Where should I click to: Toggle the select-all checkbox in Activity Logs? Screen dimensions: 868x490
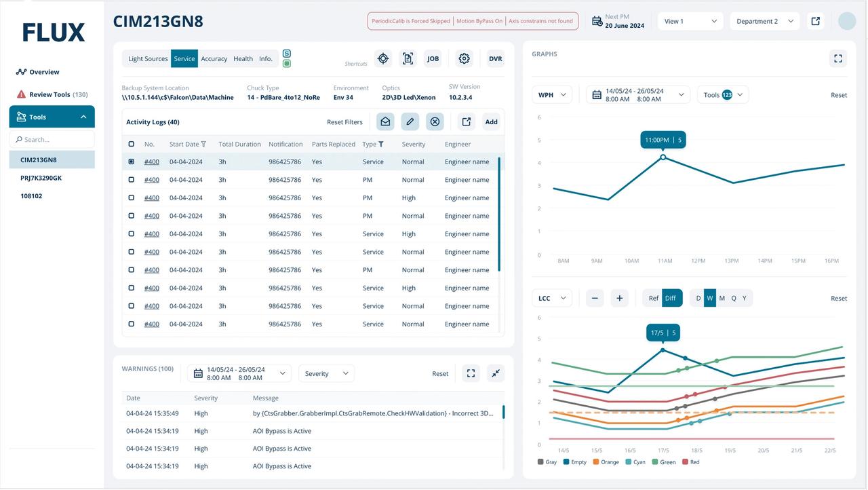tap(131, 144)
